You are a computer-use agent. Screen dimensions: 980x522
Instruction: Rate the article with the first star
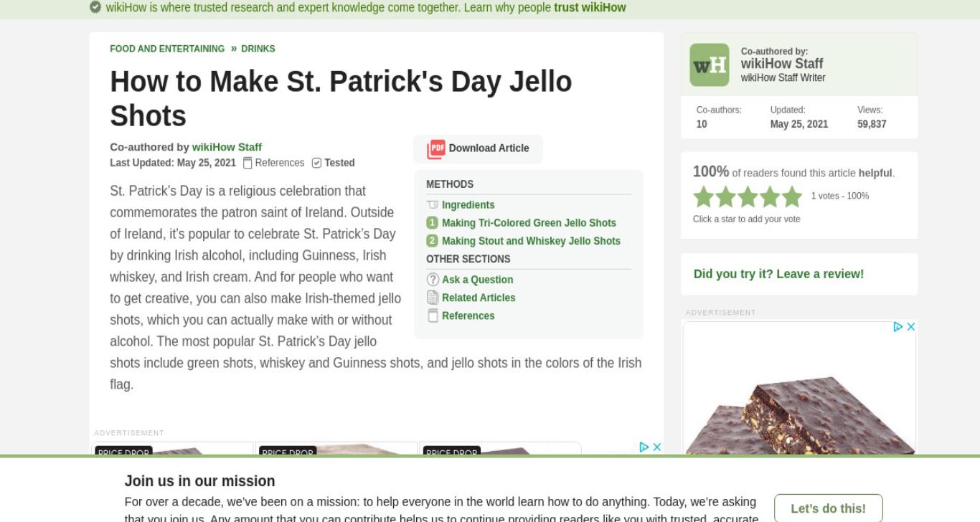point(704,196)
